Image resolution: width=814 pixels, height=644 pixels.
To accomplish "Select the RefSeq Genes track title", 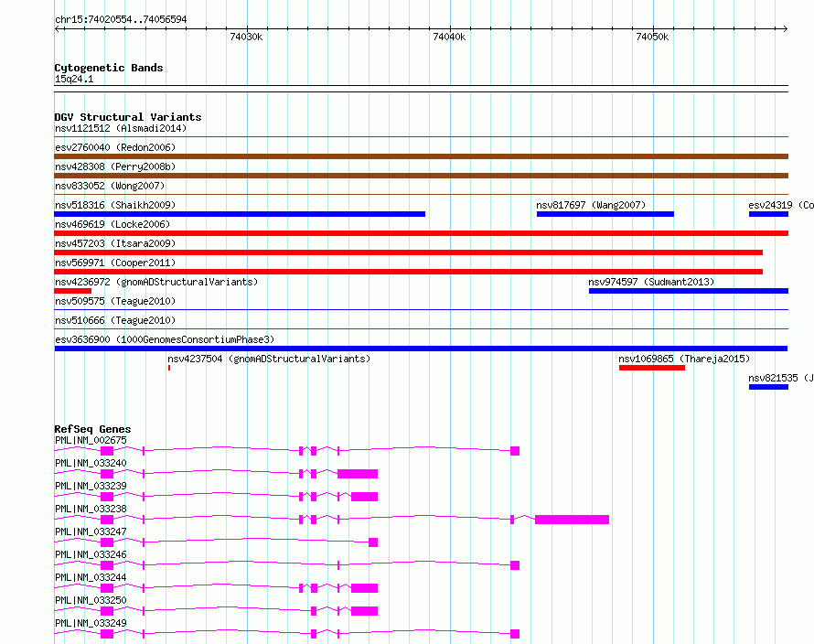I will tap(92, 429).
